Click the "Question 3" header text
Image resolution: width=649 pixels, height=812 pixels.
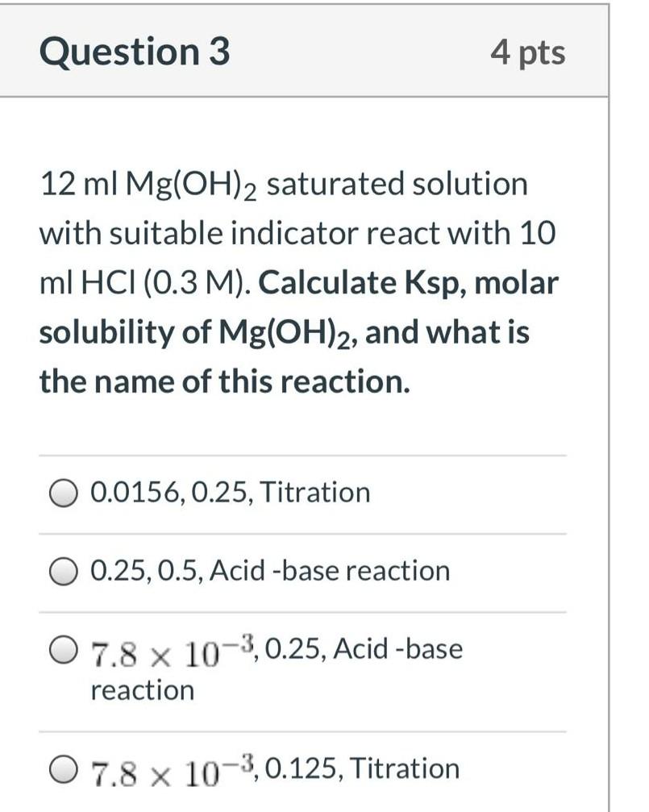pos(135,52)
